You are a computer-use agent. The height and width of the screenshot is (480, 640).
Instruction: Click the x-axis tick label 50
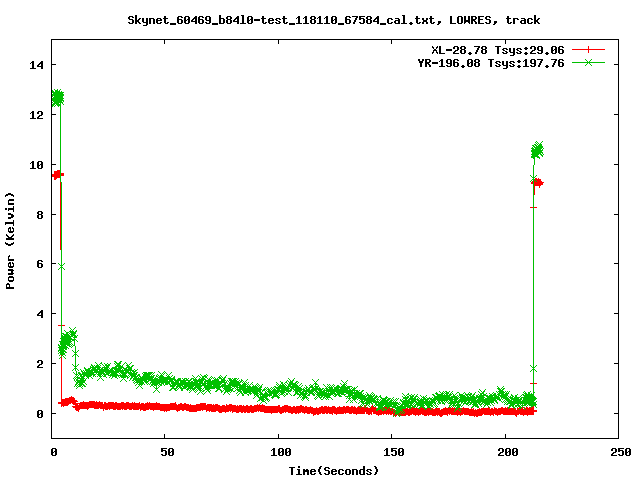(167, 452)
